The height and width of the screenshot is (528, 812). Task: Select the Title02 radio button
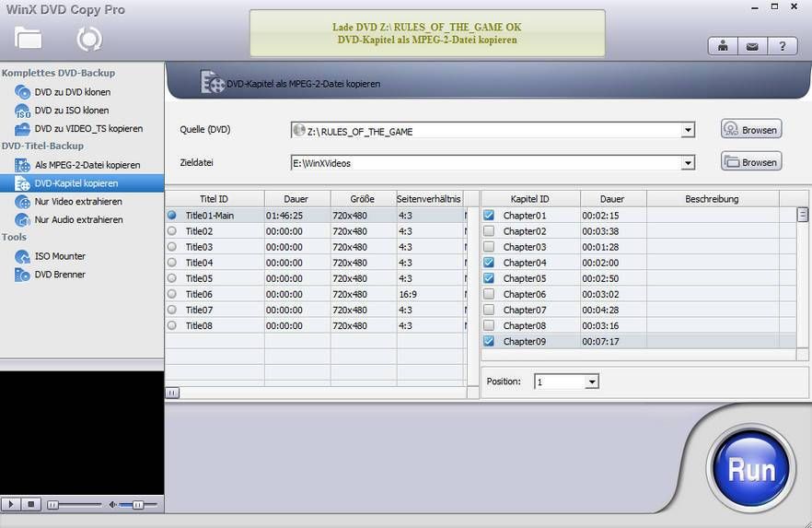[x=172, y=231]
